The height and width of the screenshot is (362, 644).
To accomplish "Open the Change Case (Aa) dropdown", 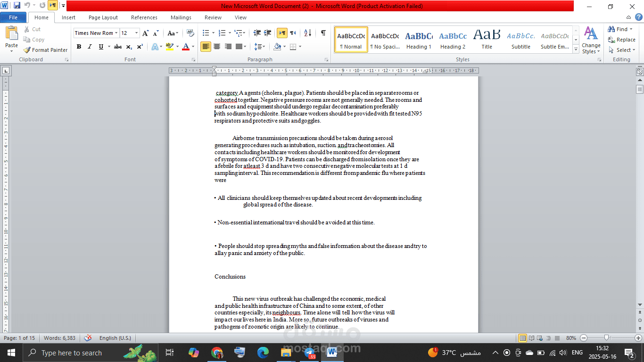I will [173, 33].
